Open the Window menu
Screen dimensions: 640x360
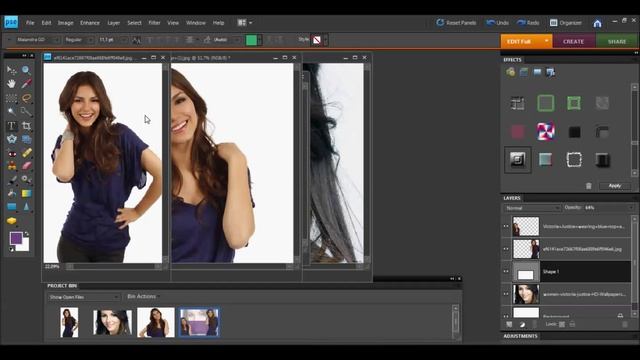(x=196, y=23)
